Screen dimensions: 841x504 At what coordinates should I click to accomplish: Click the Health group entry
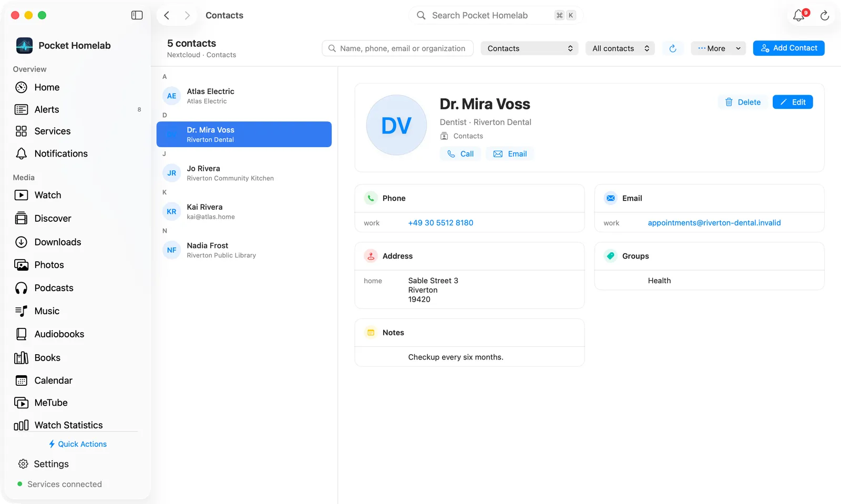pos(659,281)
